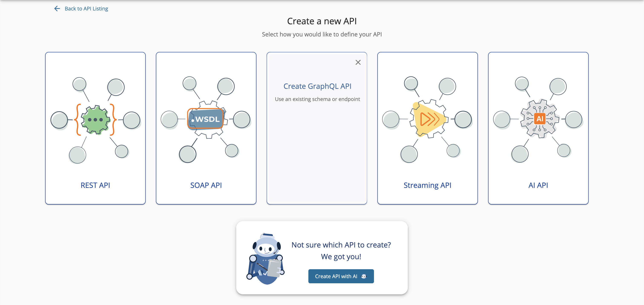
Task: Go back to API Listing
Action: point(86,8)
